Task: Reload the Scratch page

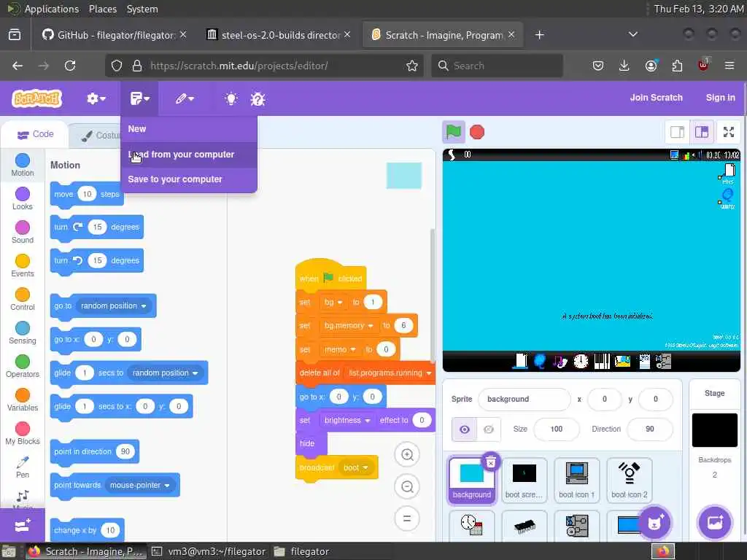Action: (70, 66)
